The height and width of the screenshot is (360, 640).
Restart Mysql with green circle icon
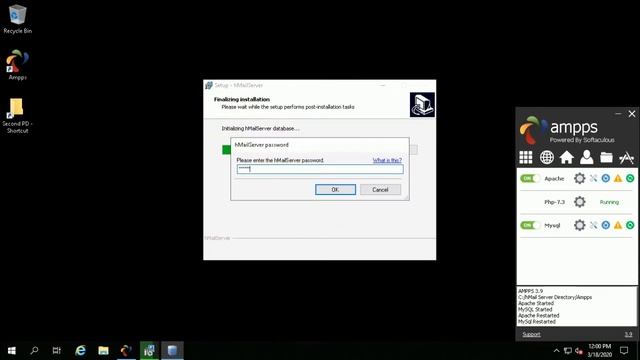click(630, 225)
